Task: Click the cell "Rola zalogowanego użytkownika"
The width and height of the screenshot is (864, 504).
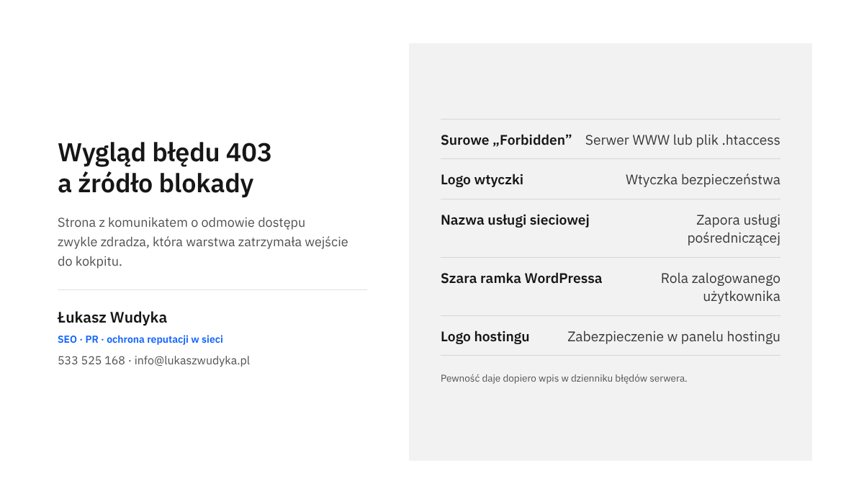Action: (x=721, y=287)
